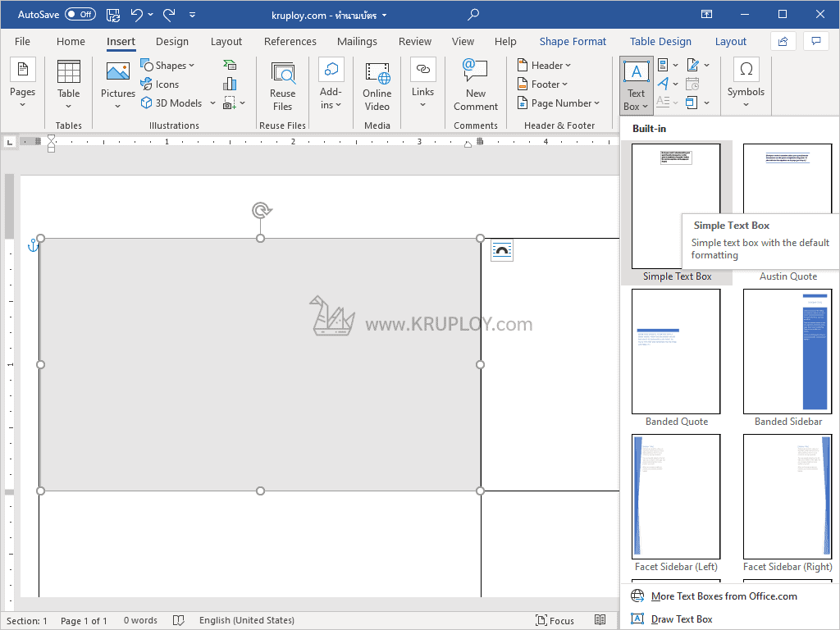The width and height of the screenshot is (840, 630).
Task: Switch to the Shape Format tab
Action: tap(573, 42)
